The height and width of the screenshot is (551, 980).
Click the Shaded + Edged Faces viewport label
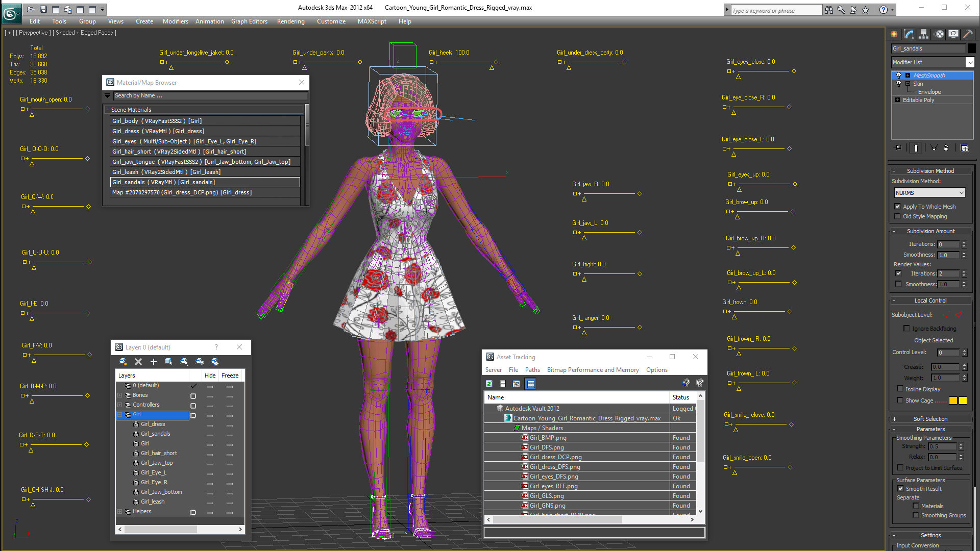click(x=84, y=33)
